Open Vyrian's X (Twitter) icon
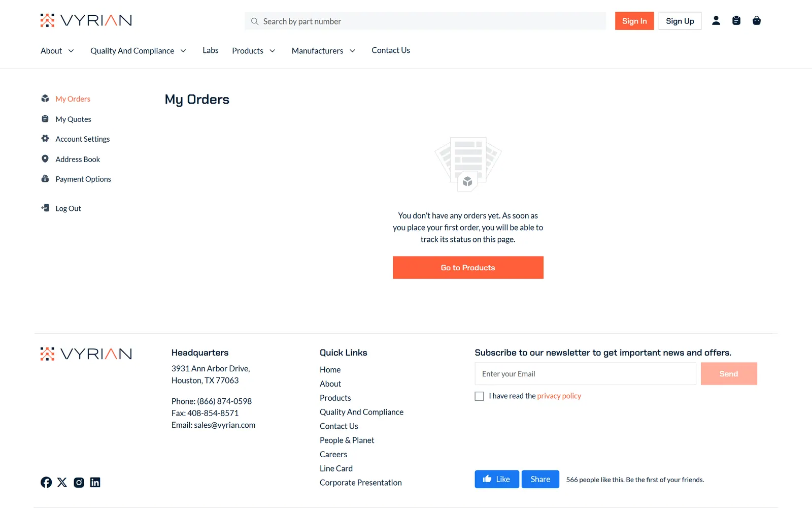812x508 pixels. 62,482
